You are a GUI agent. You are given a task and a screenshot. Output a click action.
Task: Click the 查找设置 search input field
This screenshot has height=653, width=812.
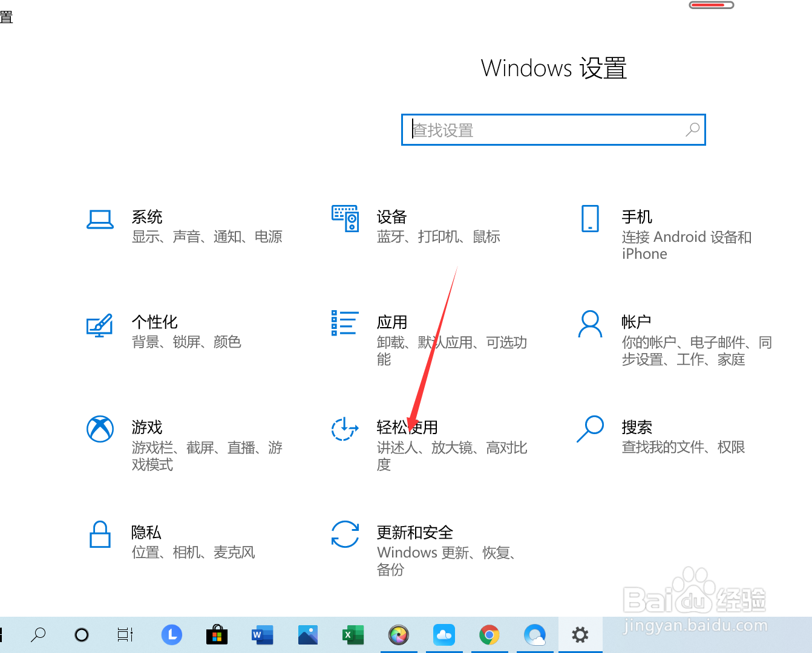554,130
